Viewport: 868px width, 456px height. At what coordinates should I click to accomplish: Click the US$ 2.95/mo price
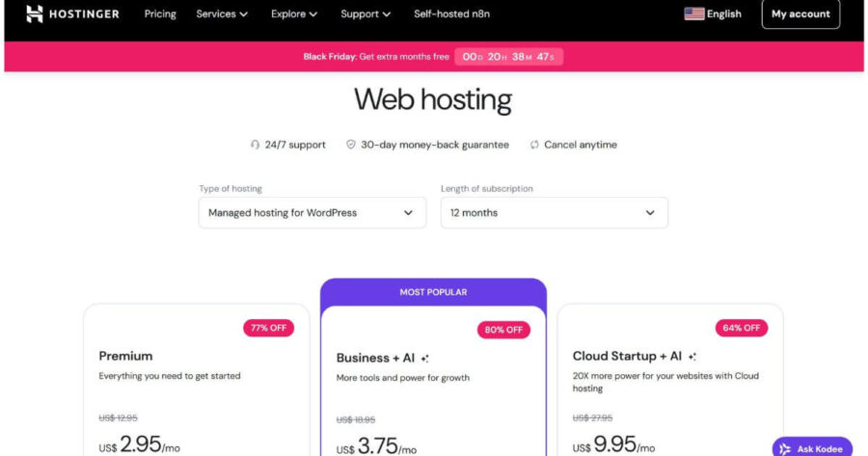tap(140, 444)
